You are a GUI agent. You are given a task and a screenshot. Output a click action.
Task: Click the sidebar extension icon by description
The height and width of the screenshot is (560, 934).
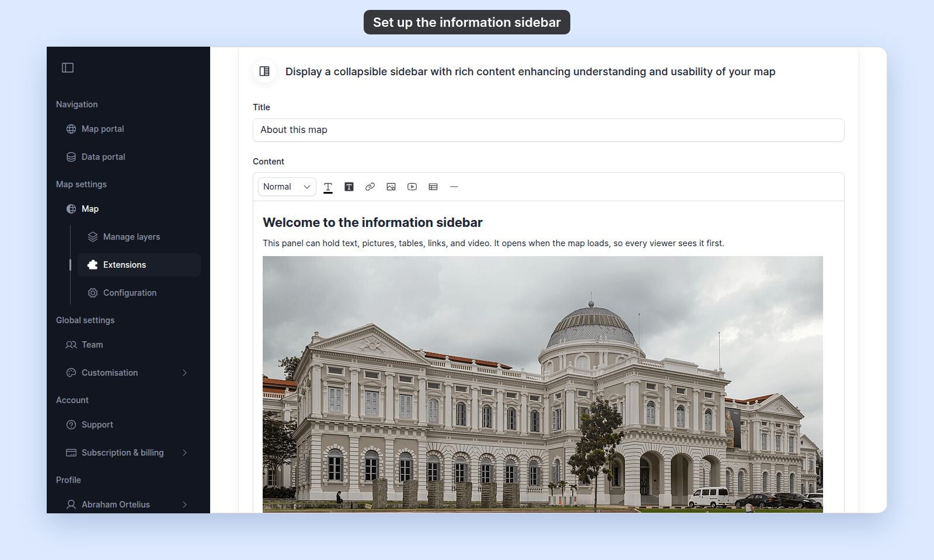264,71
